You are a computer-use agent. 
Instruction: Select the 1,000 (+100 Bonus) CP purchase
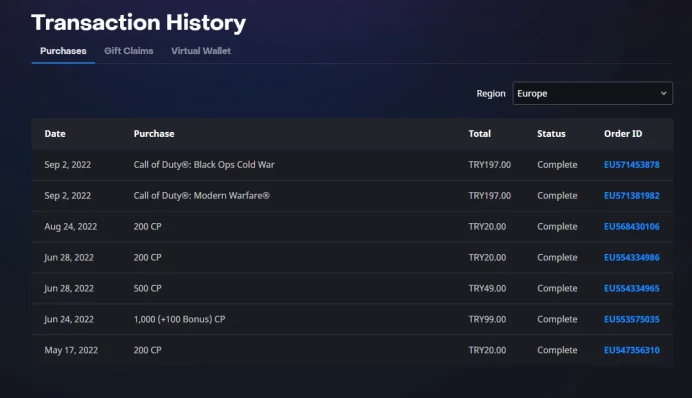tap(179, 319)
